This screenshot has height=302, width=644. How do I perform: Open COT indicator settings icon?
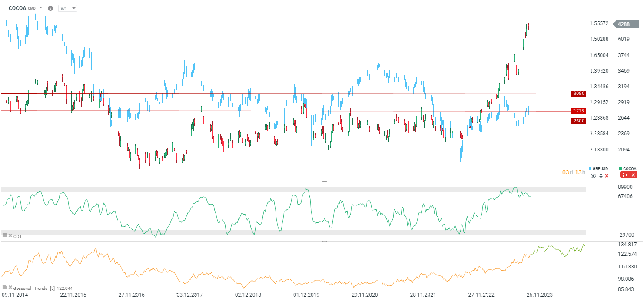5,235
